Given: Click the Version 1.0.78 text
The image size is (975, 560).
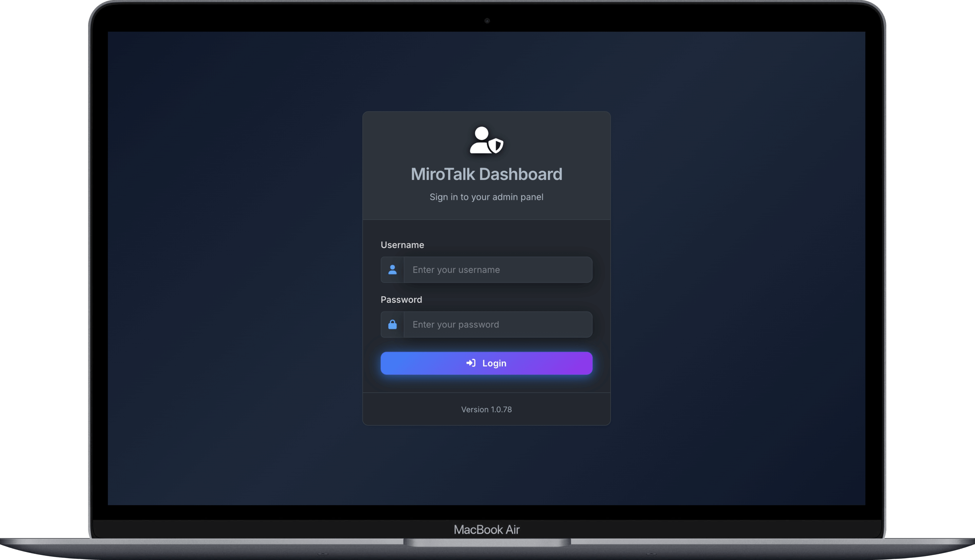Looking at the screenshot, I should 486,409.
